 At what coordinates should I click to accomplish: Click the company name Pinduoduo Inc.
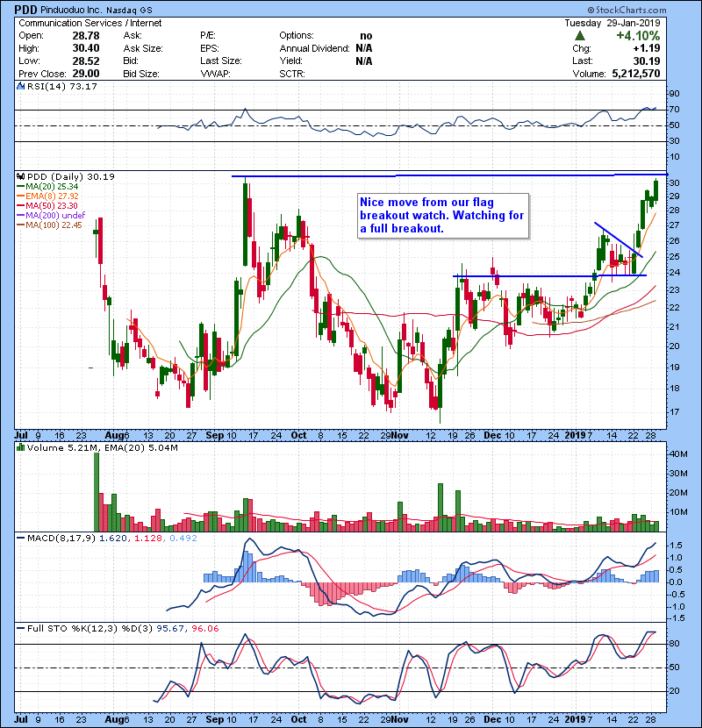pos(70,10)
